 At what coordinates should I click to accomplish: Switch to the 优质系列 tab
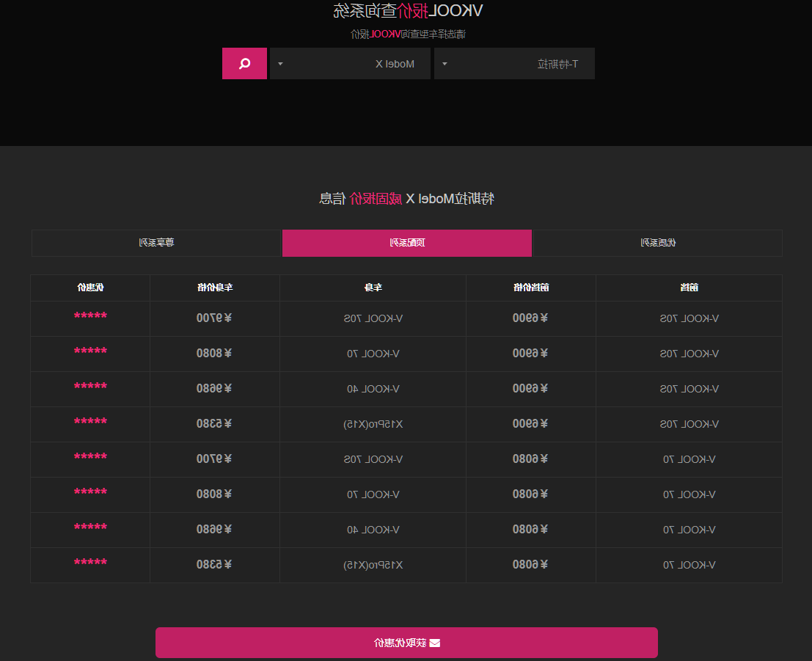pyautogui.click(x=658, y=243)
